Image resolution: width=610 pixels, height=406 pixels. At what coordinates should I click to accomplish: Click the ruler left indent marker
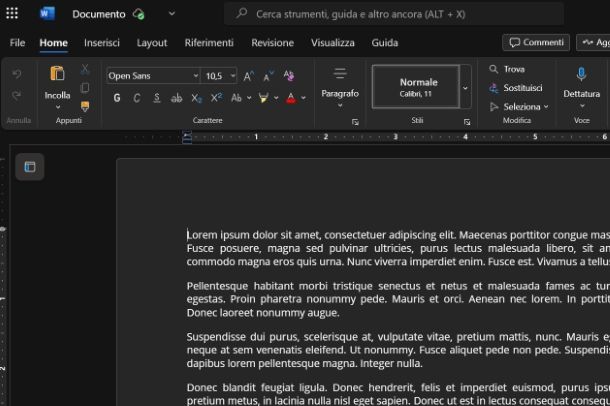187,137
